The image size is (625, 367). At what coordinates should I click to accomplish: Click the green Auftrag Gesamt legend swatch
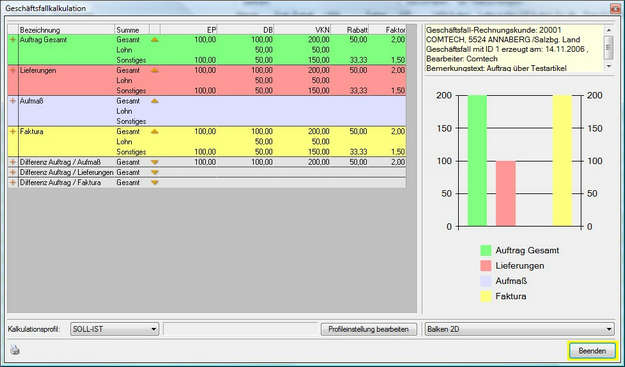486,250
